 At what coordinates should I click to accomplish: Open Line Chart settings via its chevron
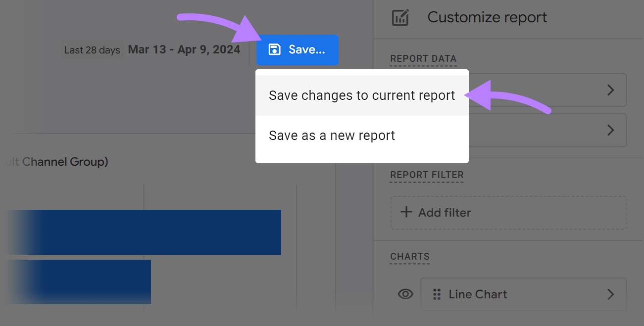[x=611, y=294]
